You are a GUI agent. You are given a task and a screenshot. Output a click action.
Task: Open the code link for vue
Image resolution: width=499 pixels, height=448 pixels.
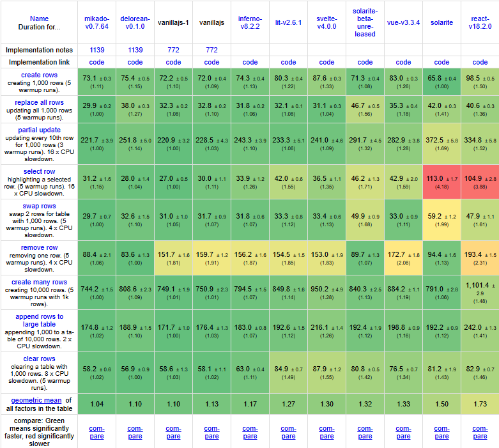tap(403, 63)
